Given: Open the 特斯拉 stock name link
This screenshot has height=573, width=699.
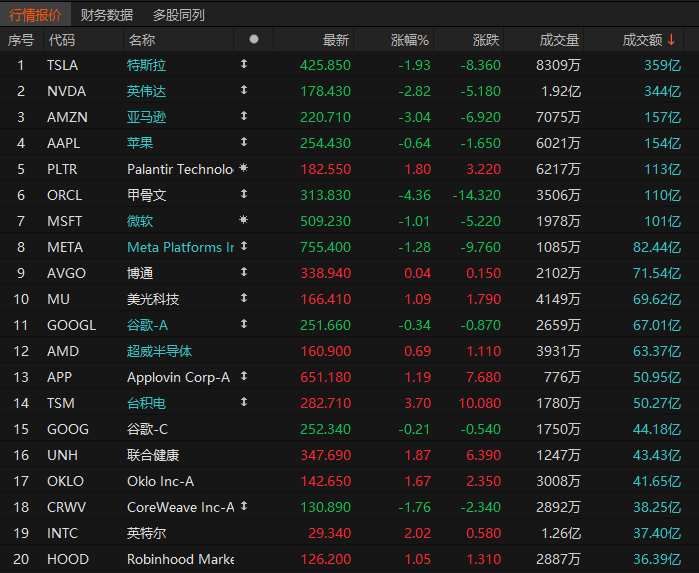Looking at the screenshot, I should pyautogui.click(x=146, y=65).
